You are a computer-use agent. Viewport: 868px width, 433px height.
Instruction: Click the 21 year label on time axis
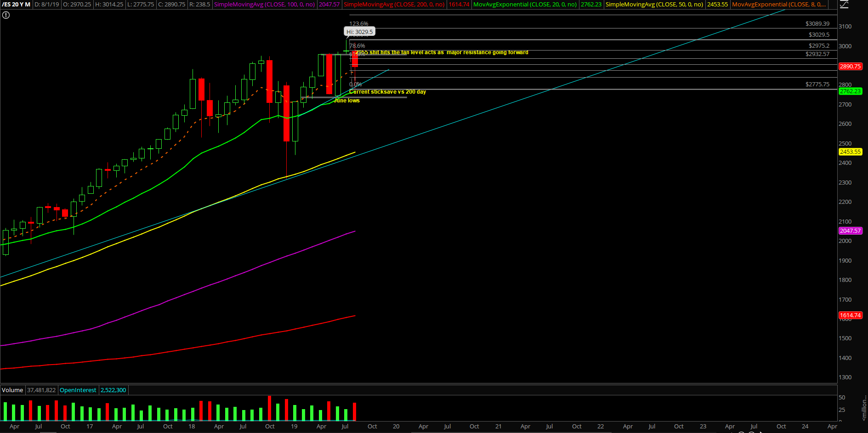tap(499, 426)
